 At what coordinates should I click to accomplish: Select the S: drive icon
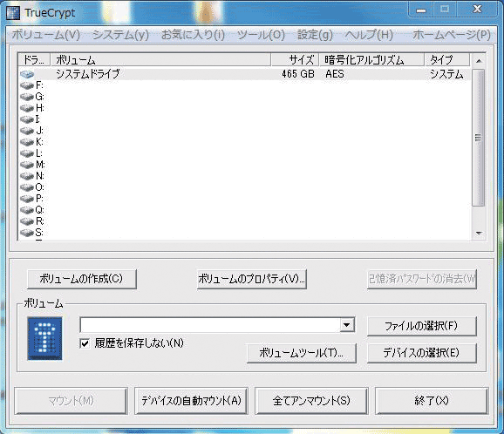pos(27,233)
